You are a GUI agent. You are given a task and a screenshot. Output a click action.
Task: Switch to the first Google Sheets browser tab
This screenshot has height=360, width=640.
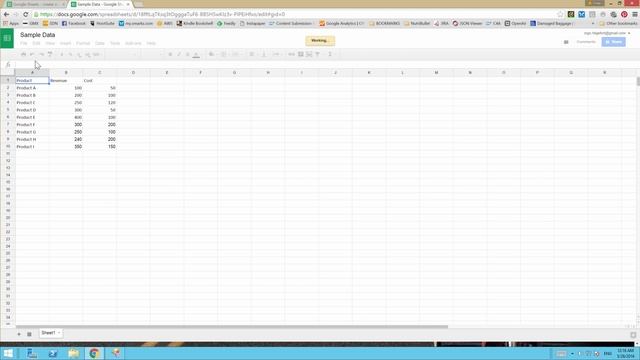click(x=35, y=4)
